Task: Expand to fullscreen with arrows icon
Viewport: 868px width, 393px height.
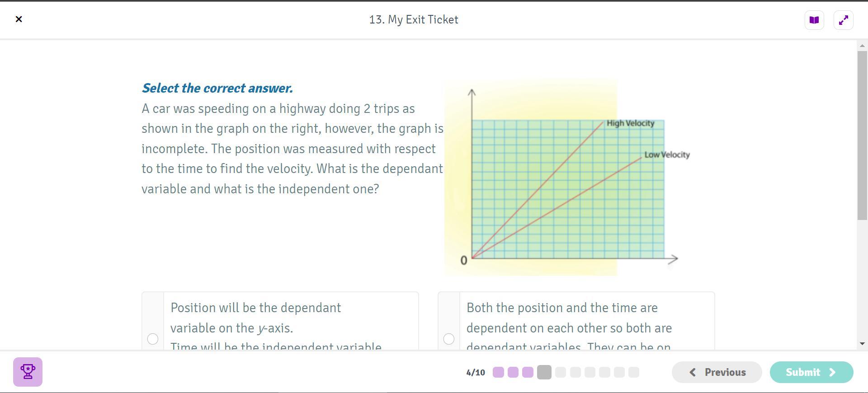Action: click(x=843, y=20)
